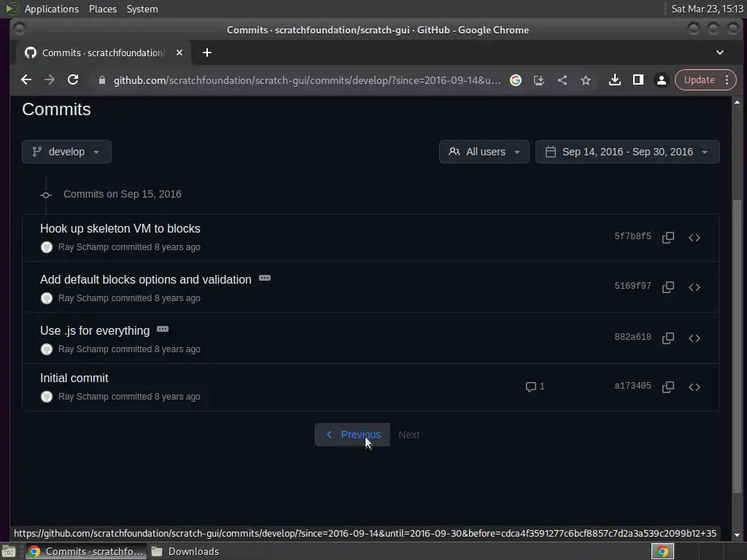Open Chrome three-dot menu
Image resolution: width=747 pixels, height=560 pixels.
tap(727, 80)
